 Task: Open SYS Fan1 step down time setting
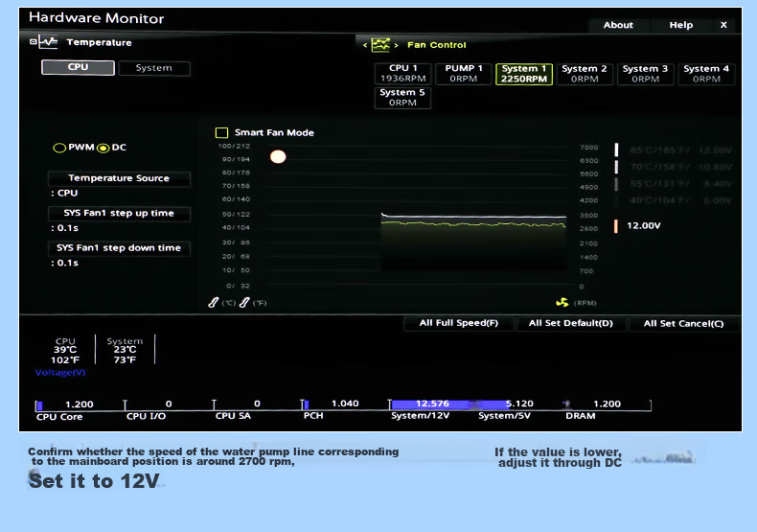pos(119,247)
